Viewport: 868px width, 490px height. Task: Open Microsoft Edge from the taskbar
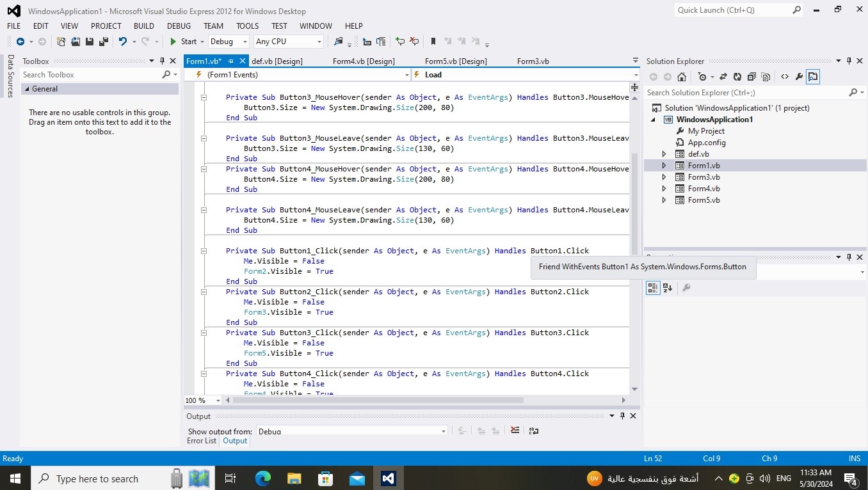pos(263,478)
